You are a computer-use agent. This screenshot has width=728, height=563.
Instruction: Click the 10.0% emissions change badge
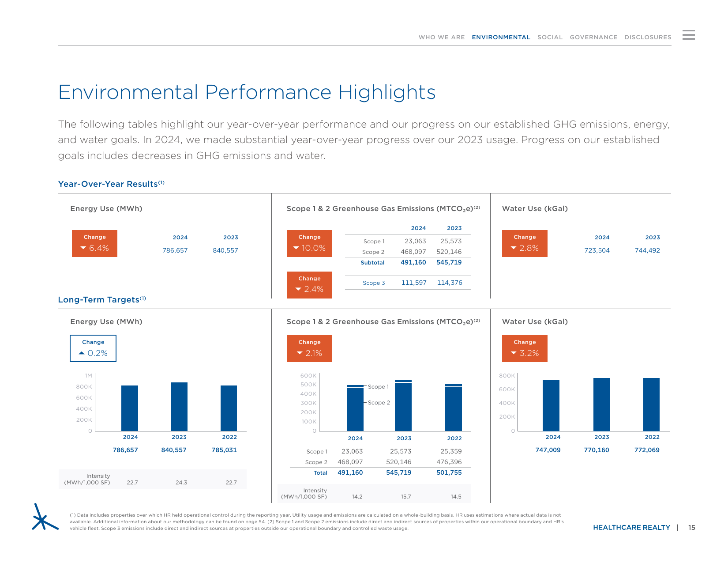pos(309,243)
